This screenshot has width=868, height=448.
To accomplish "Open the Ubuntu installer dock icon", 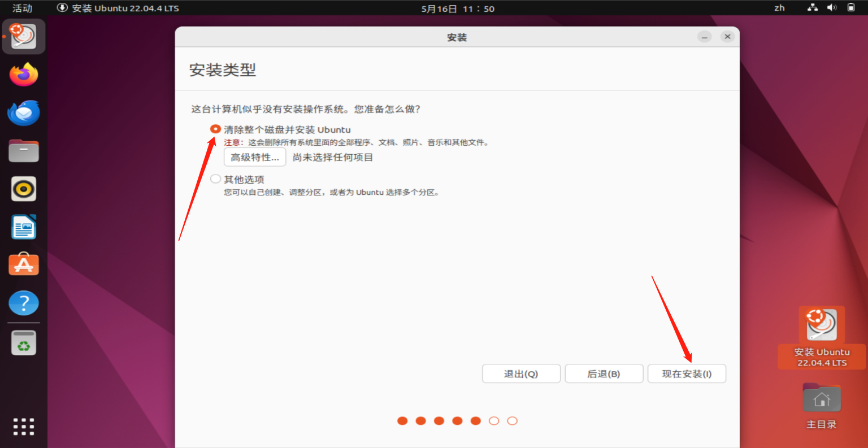I will point(24,37).
